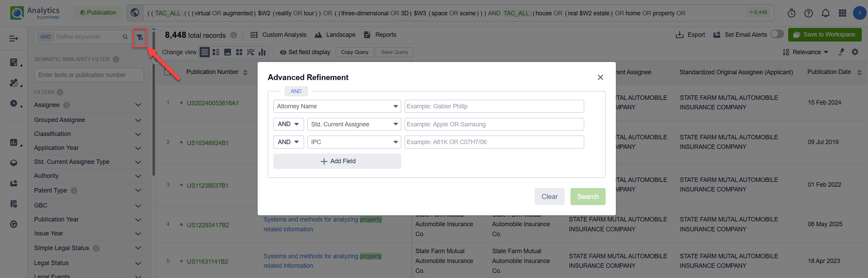Click the Std. Current Assignee value input
This screenshot has height=278, width=868.
[494, 124]
